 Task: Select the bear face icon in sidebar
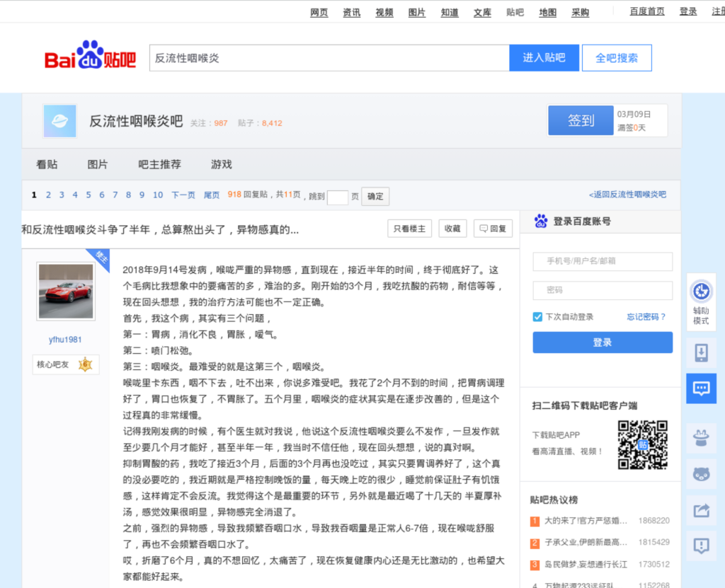(x=701, y=474)
